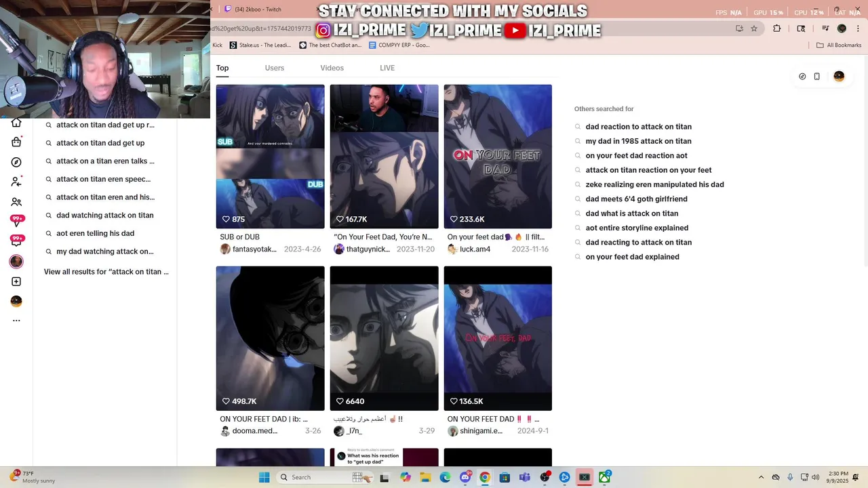Open video thumbnail with 167.7K likes
This screenshot has height=488, width=868.
click(x=384, y=157)
